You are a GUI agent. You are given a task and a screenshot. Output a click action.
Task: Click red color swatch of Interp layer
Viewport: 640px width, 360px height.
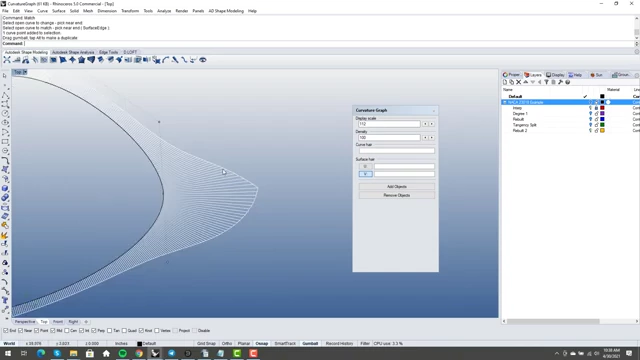click(602, 108)
